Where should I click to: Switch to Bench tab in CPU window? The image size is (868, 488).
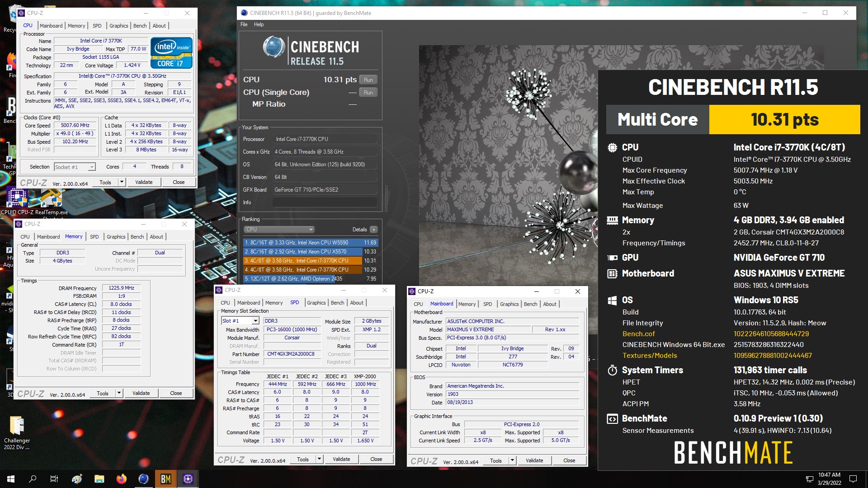(x=140, y=26)
